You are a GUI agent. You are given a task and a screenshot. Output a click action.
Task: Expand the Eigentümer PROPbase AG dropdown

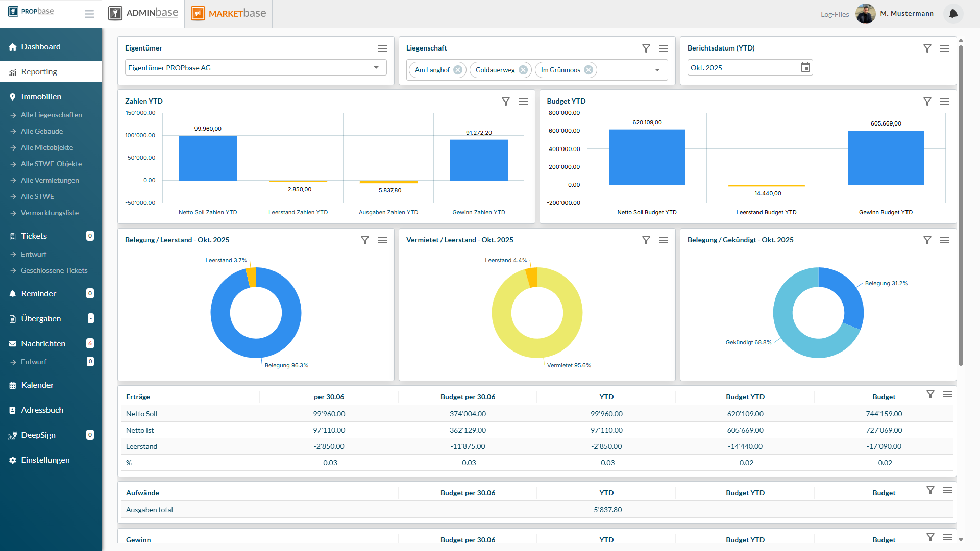376,67
